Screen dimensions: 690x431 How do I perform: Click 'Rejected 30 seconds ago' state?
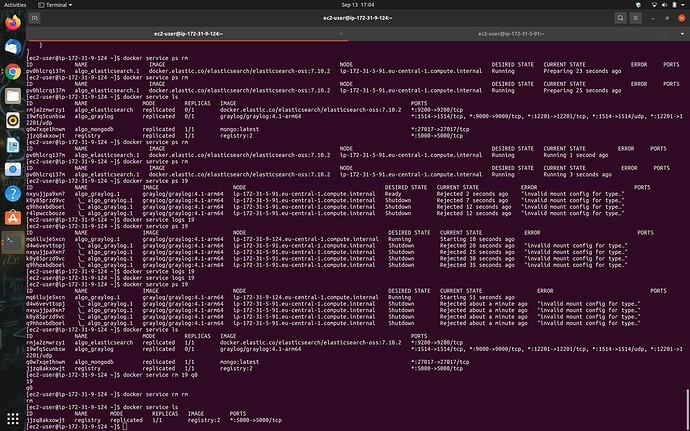477,258
